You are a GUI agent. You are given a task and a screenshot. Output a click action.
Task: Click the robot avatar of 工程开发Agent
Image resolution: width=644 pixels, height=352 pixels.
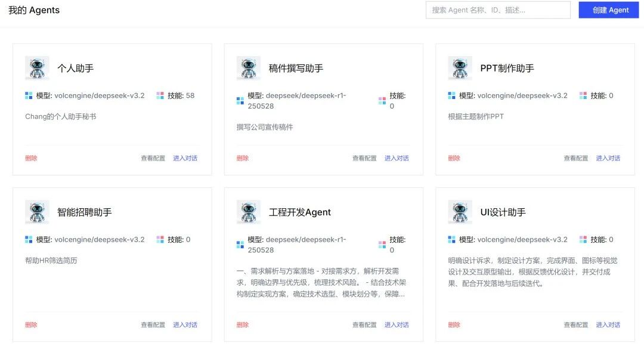coord(248,212)
